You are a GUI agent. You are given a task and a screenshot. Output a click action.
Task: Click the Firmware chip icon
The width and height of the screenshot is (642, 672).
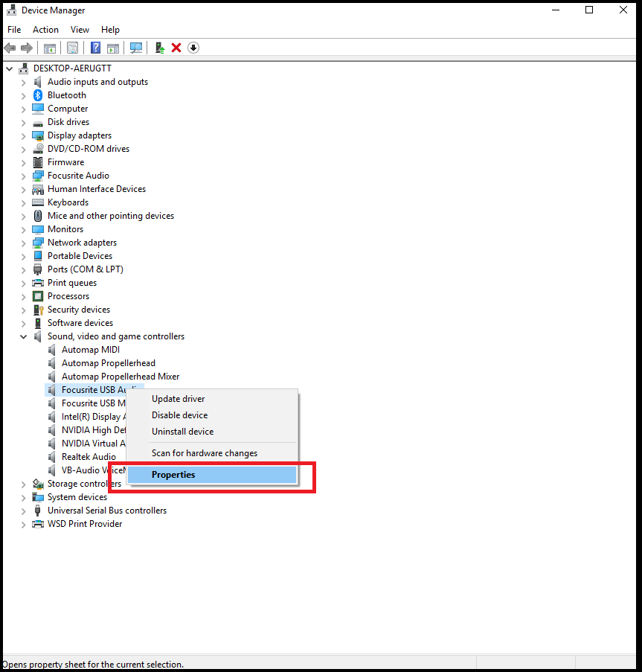[38, 162]
